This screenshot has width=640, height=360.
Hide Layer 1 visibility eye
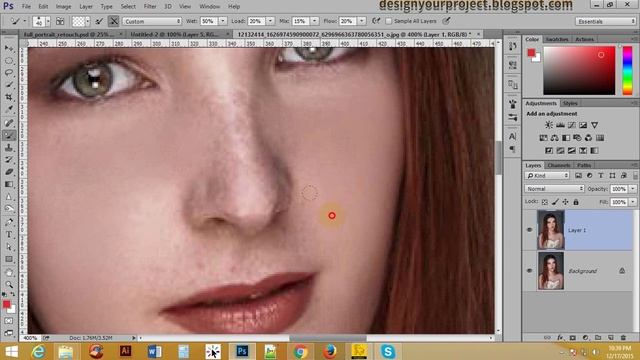(x=529, y=230)
